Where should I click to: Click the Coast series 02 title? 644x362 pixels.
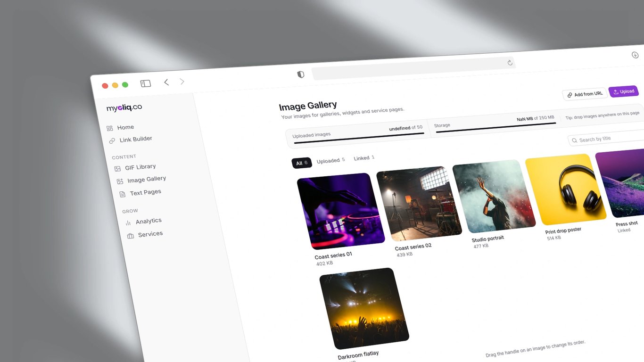(x=413, y=247)
